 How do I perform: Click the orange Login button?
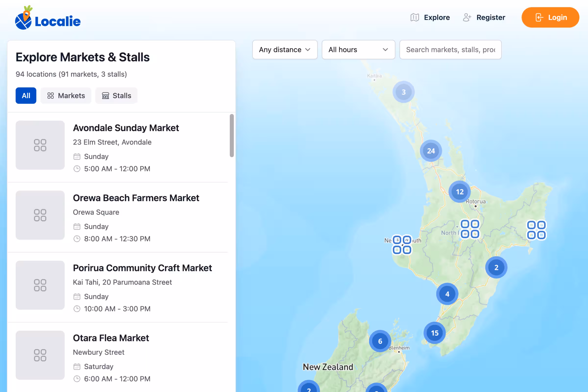click(550, 17)
